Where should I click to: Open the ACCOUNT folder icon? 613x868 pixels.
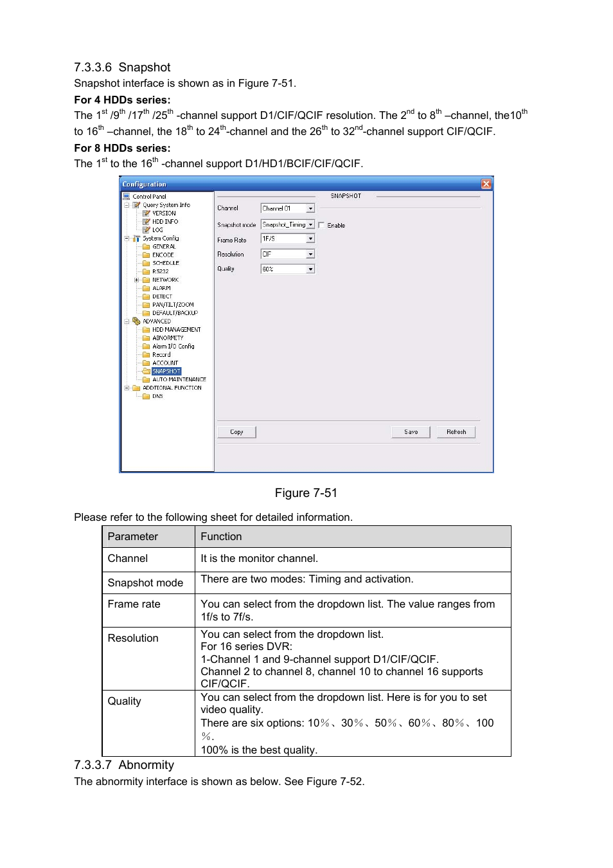click(147, 363)
